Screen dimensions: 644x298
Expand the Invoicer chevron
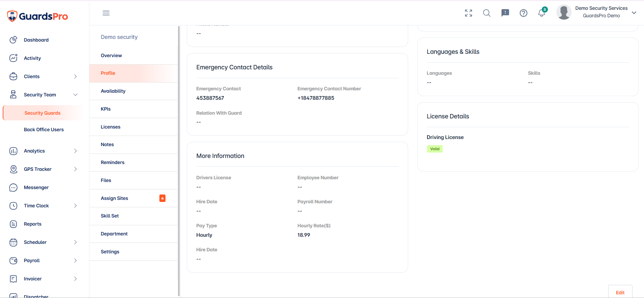[75, 279]
